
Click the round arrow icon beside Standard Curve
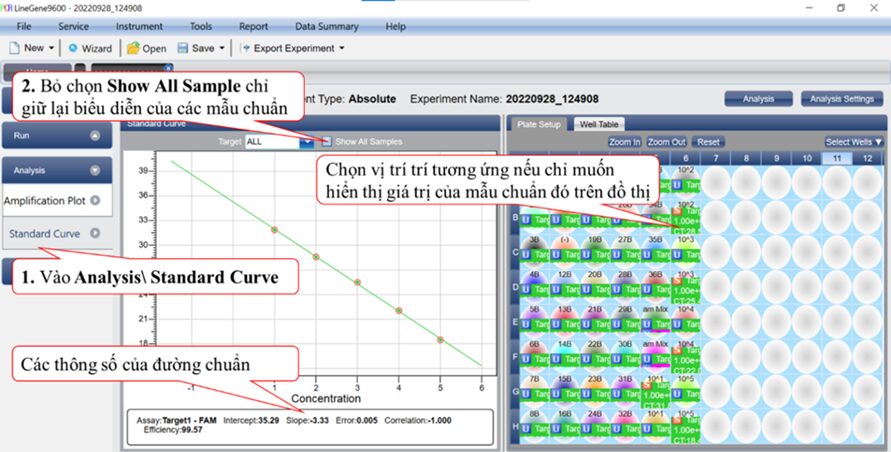coord(95,233)
